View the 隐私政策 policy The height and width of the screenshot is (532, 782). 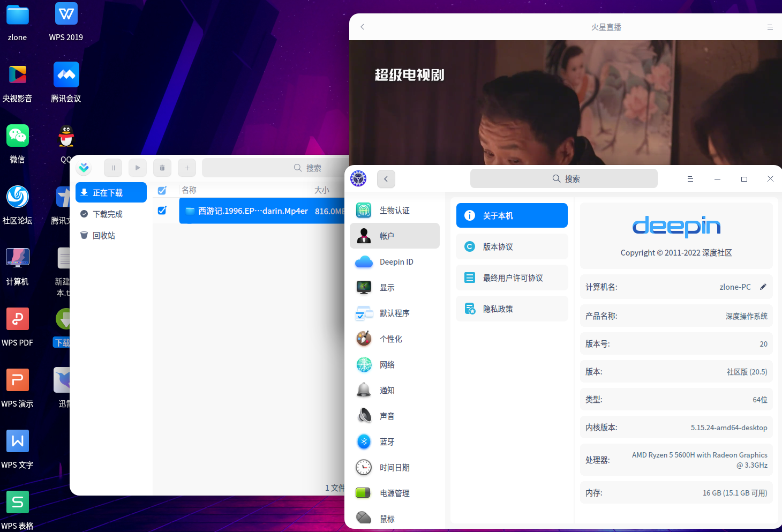tap(512, 309)
